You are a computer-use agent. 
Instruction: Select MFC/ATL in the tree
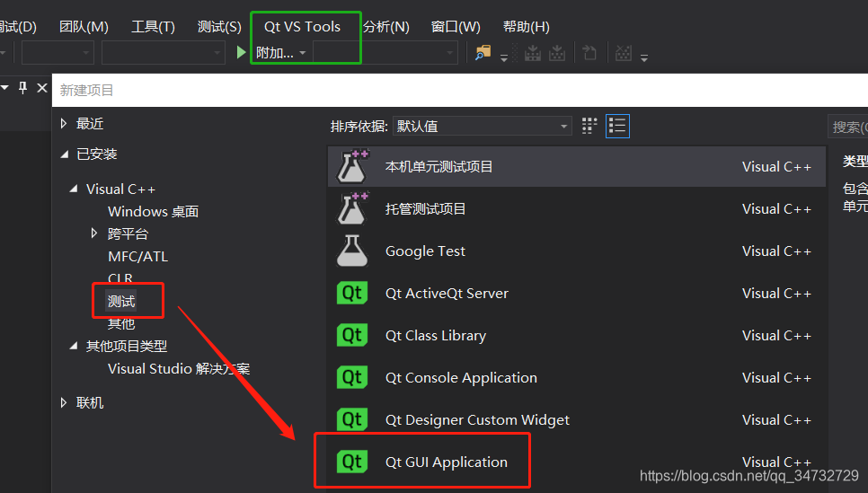pos(137,256)
